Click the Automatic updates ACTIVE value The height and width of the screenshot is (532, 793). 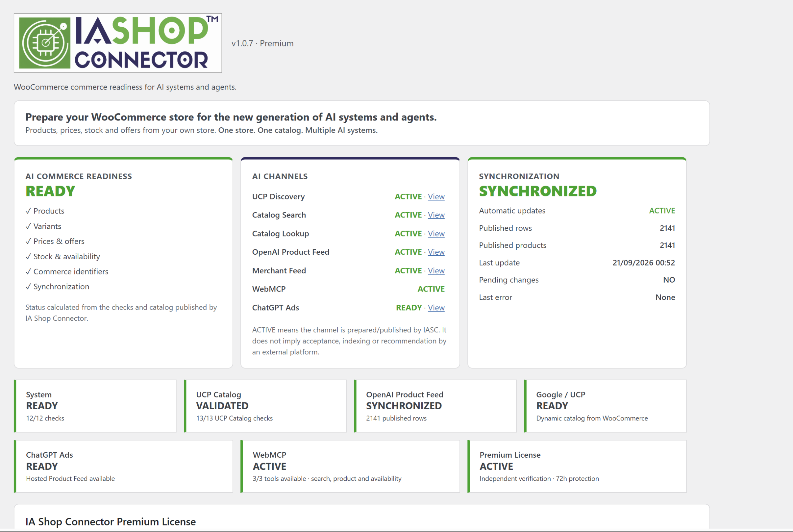662,211
